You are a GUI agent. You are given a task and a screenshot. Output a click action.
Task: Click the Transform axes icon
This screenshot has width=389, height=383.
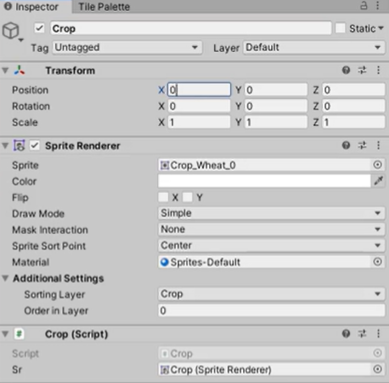click(19, 70)
